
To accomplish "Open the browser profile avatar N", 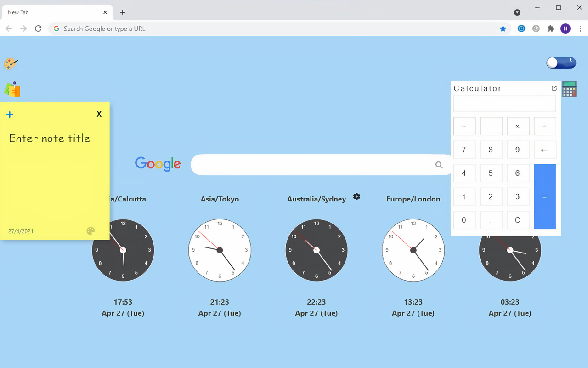I will click(565, 29).
